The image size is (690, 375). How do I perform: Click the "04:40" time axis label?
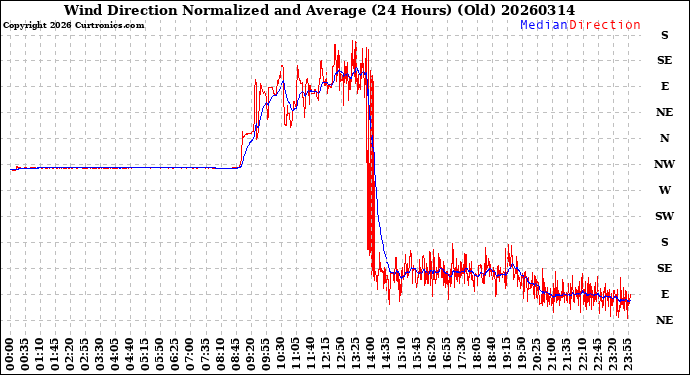coord(130,355)
